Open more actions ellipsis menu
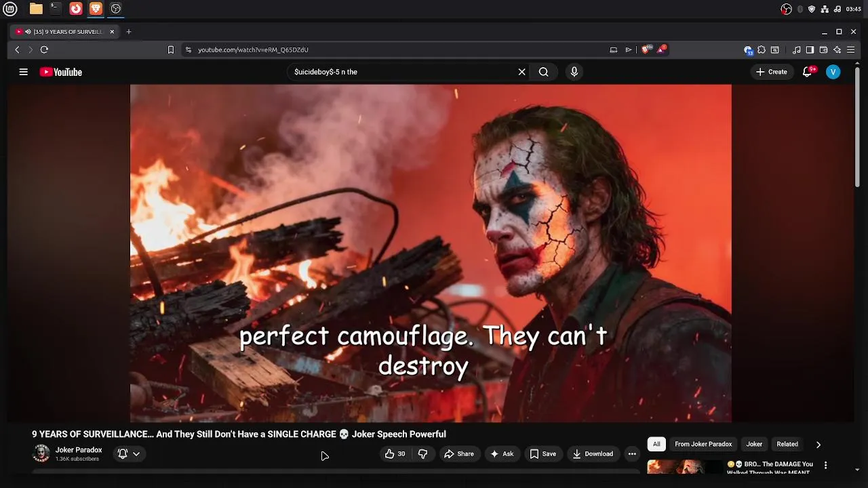868x488 pixels. pyautogui.click(x=632, y=454)
